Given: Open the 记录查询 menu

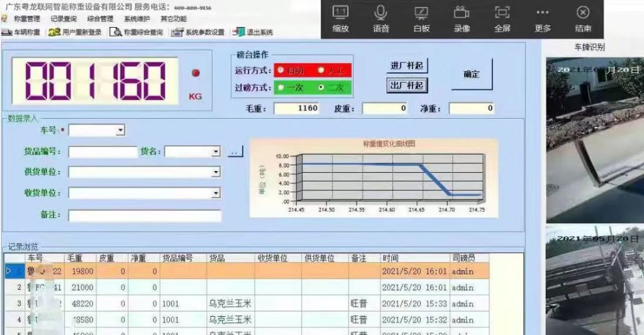Looking at the screenshot, I should coord(63,19).
